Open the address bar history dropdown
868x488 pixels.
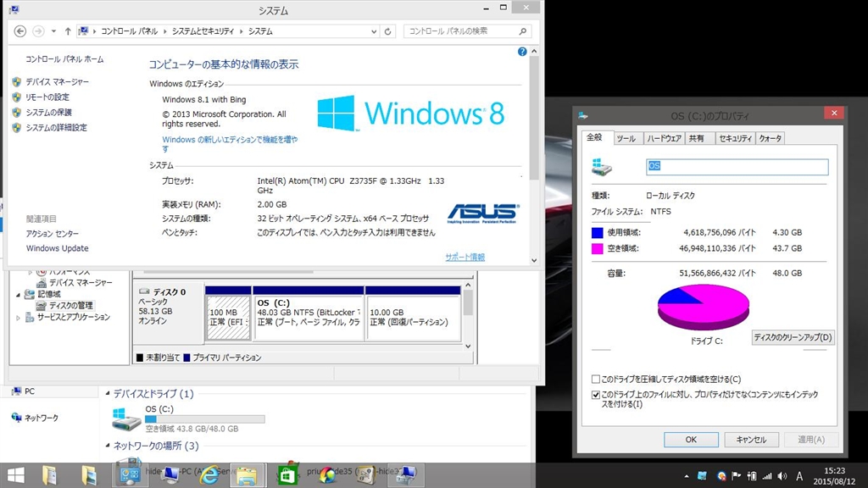[374, 31]
